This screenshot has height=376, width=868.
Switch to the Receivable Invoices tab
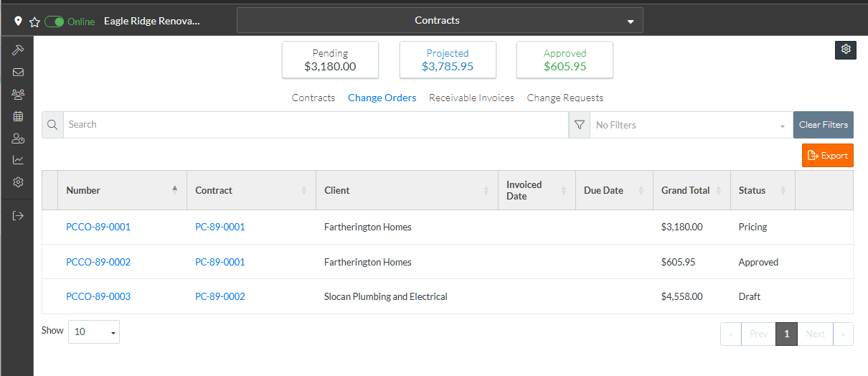point(471,98)
